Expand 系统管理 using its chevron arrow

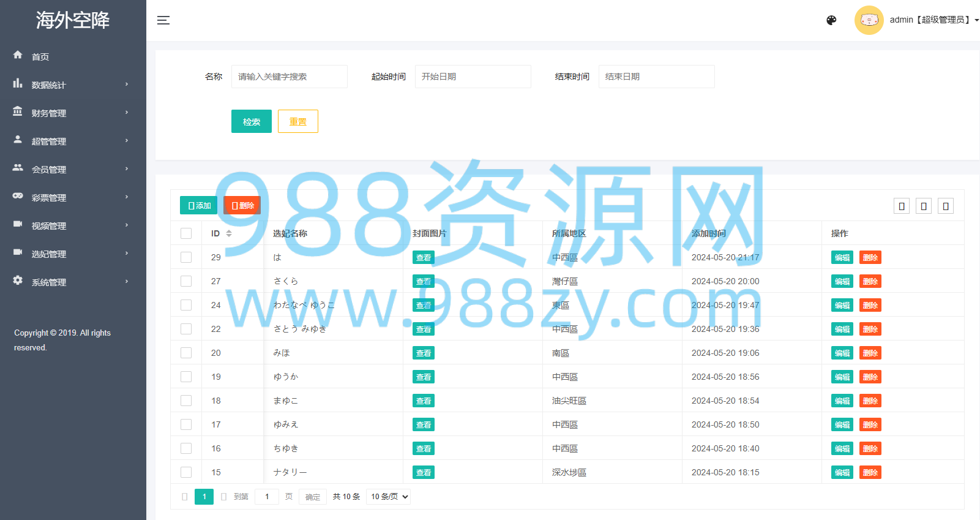pyautogui.click(x=127, y=282)
